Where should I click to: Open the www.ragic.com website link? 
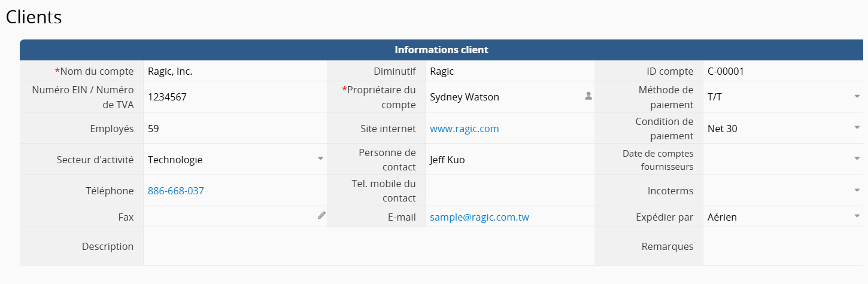pyautogui.click(x=464, y=129)
